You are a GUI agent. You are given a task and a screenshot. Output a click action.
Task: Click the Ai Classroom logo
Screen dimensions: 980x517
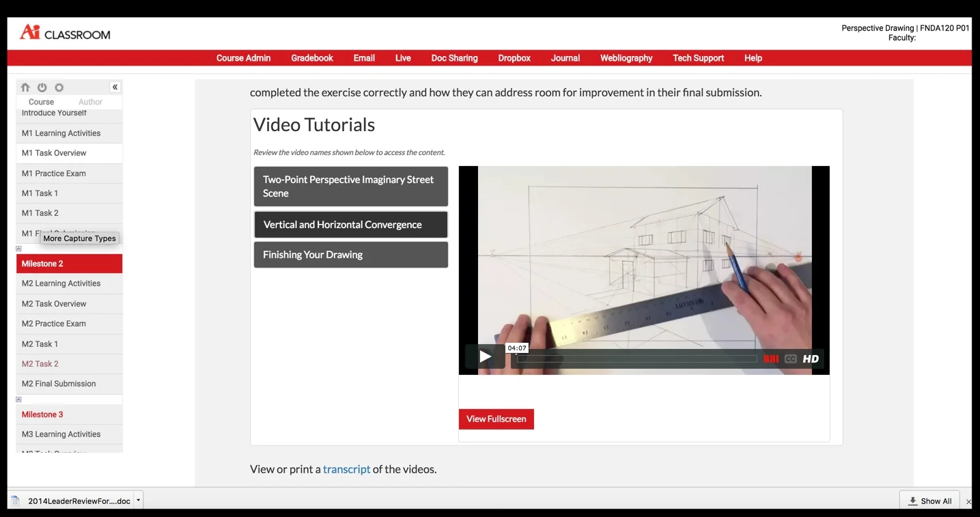pos(64,33)
